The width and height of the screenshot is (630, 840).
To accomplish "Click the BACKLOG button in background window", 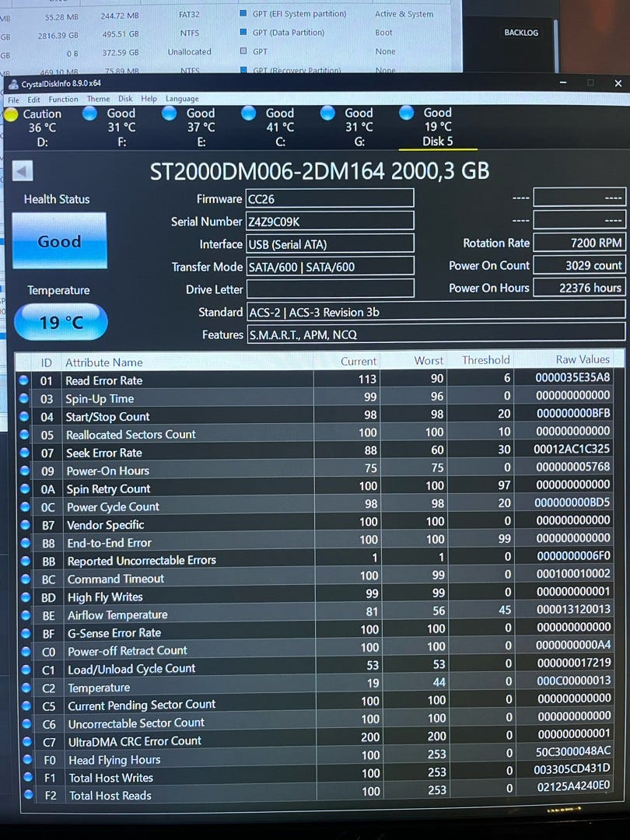I will [x=521, y=33].
